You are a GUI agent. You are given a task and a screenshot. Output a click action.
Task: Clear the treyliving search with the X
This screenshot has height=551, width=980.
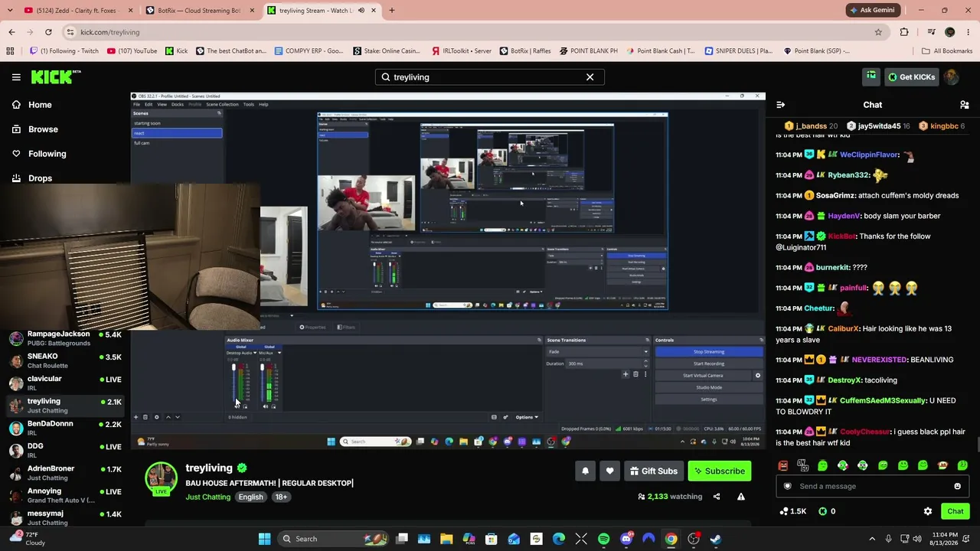pos(590,77)
